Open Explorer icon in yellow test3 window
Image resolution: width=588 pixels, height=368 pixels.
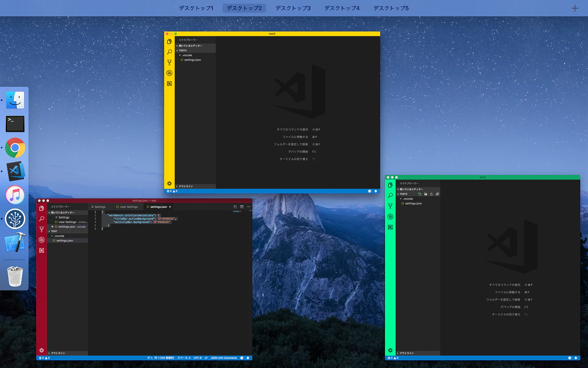tap(169, 42)
